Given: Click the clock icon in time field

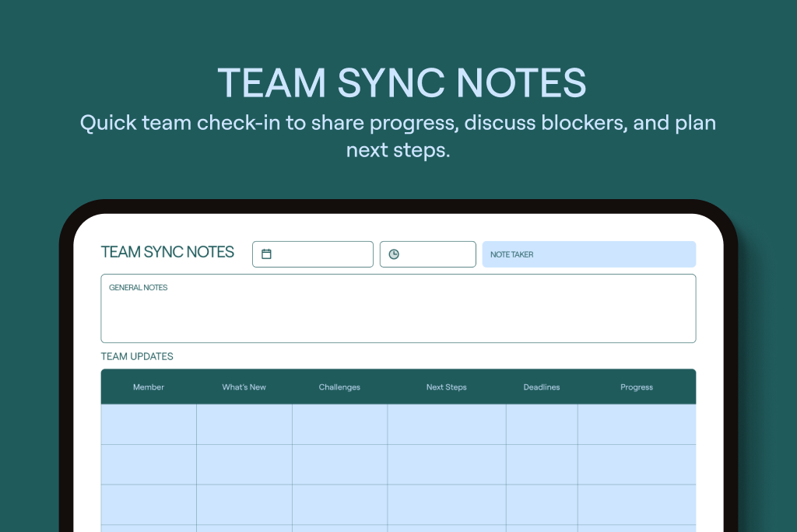Looking at the screenshot, I should [x=394, y=254].
